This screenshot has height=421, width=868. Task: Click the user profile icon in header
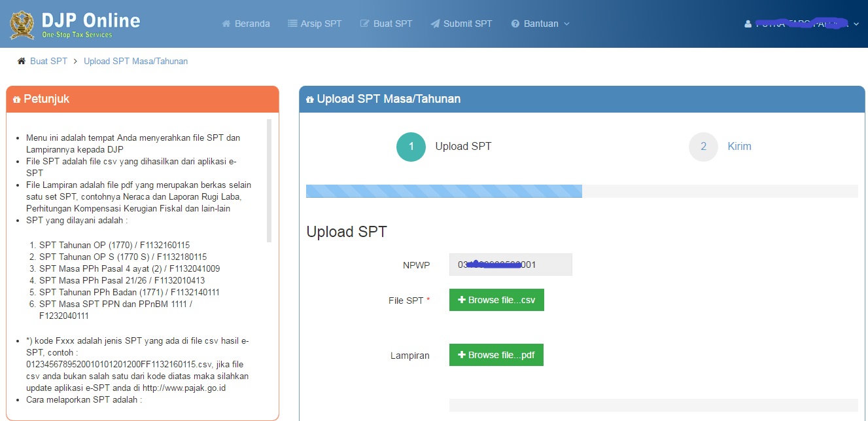click(x=748, y=24)
